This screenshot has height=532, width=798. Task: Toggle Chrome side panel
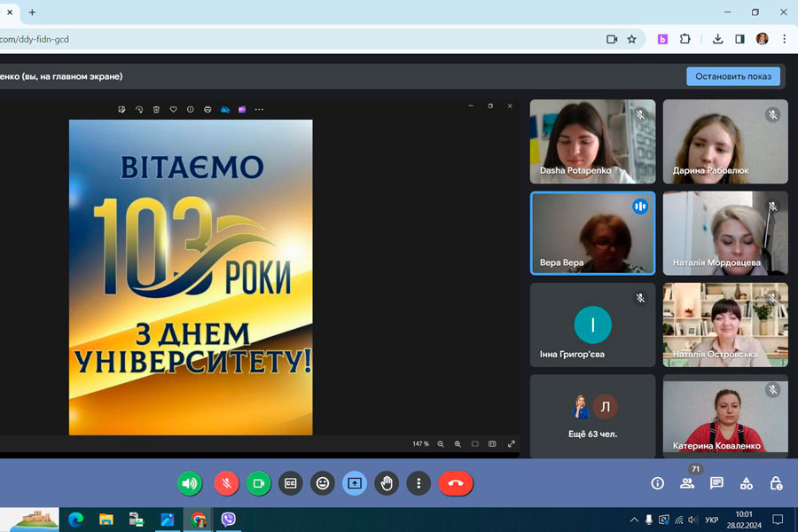[740, 39]
